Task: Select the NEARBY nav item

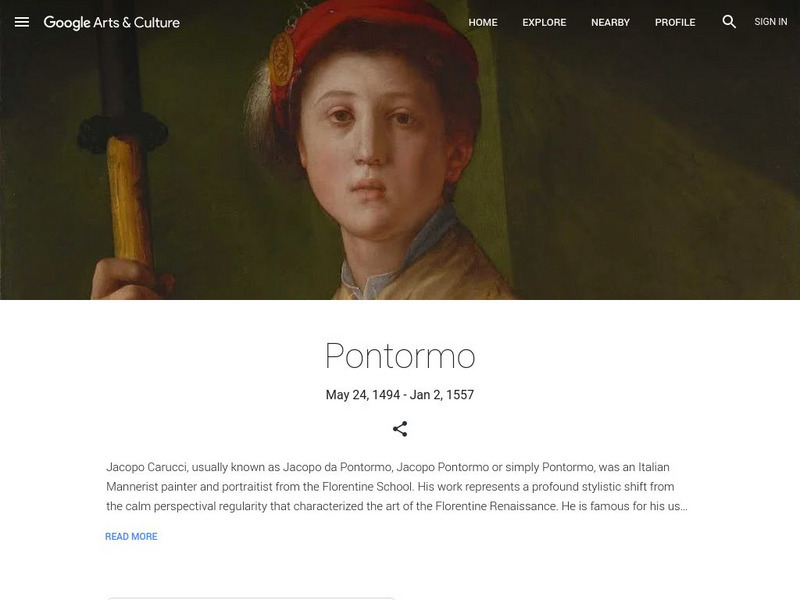Action: pyautogui.click(x=610, y=22)
